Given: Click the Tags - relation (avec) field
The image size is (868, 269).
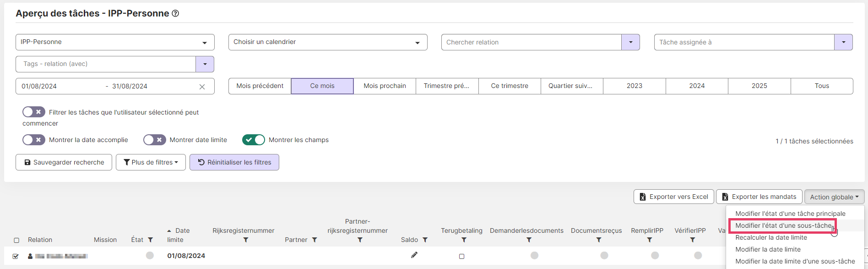Looking at the screenshot, I should (106, 64).
